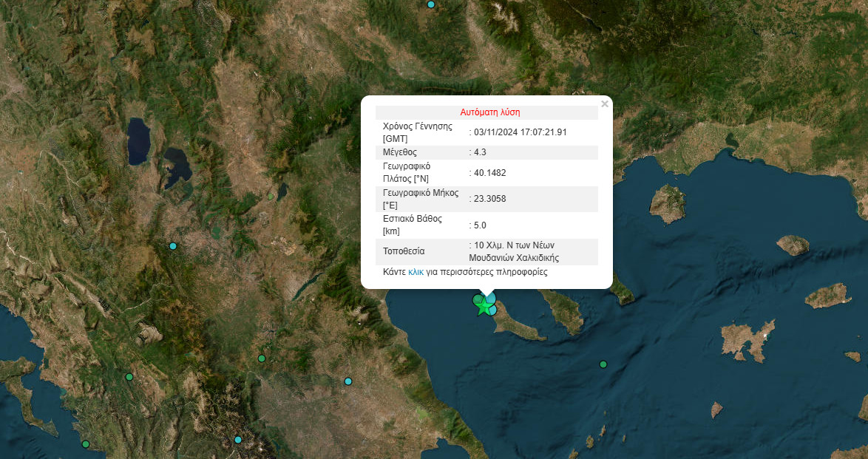Open the cyan marker south of the two lakes
Image resolution: width=868 pixels, height=459 pixels.
pos(173,246)
